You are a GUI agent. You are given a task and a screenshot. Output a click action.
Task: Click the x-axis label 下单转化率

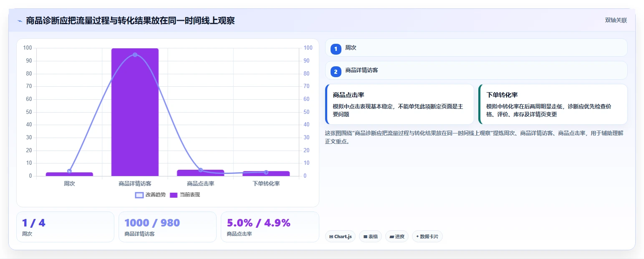pos(266,184)
